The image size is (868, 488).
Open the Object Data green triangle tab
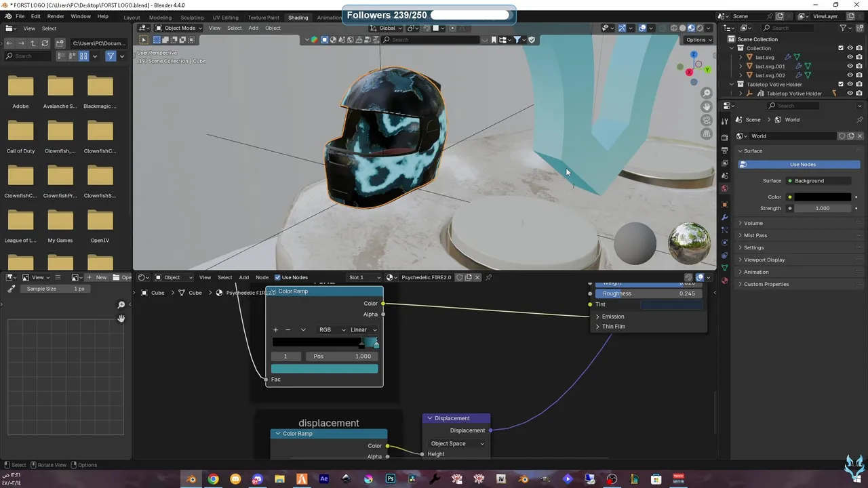click(x=725, y=268)
